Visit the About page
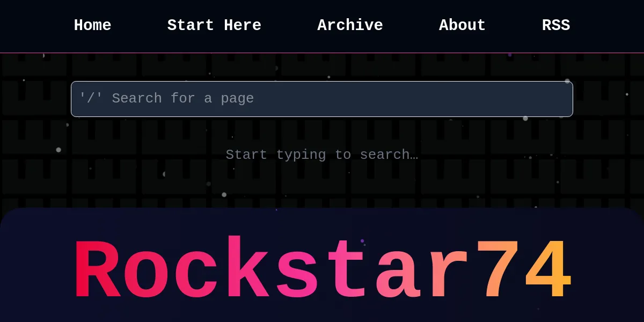 point(462,25)
